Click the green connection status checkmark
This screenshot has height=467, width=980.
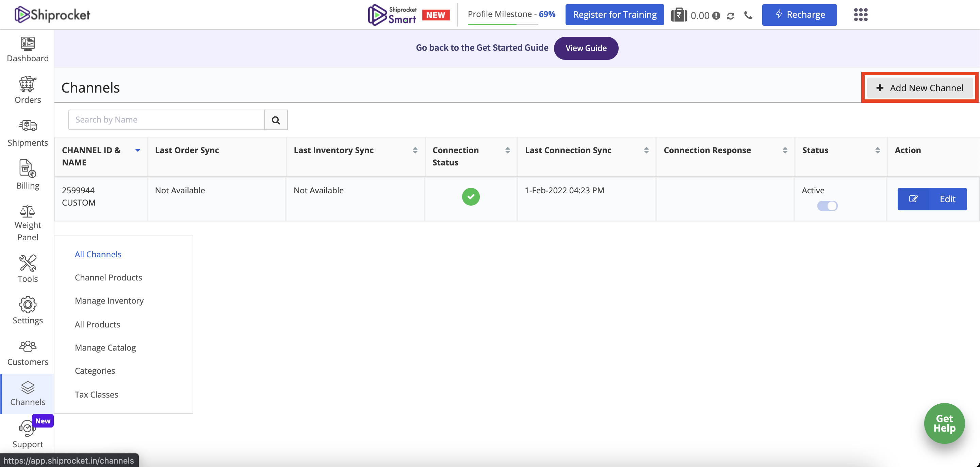pos(471,197)
